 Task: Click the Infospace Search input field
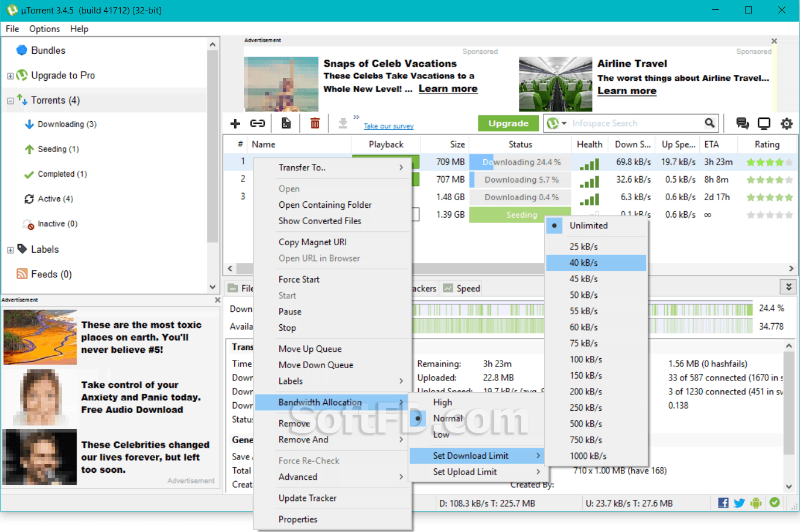point(635,123)
